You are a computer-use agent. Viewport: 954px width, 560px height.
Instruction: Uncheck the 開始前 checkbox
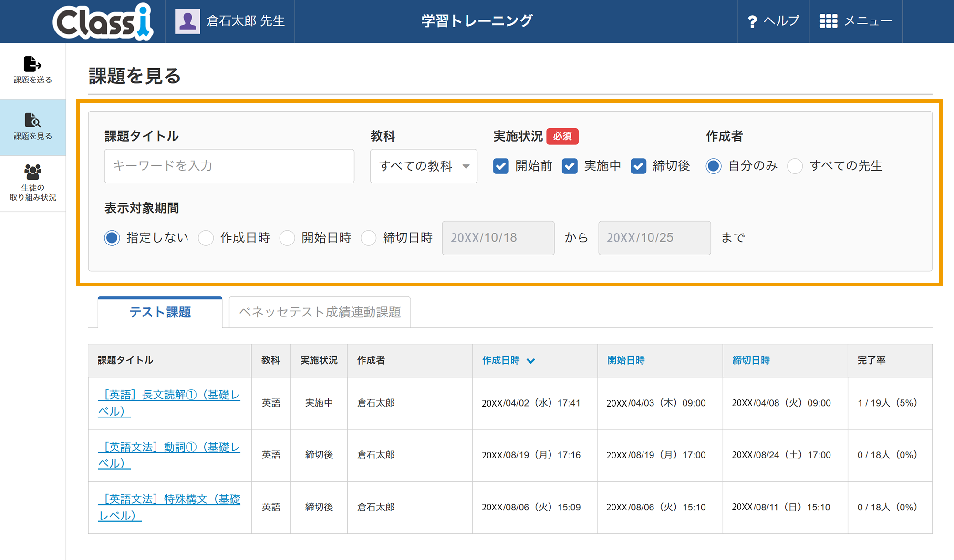click(x=501, y=166)
